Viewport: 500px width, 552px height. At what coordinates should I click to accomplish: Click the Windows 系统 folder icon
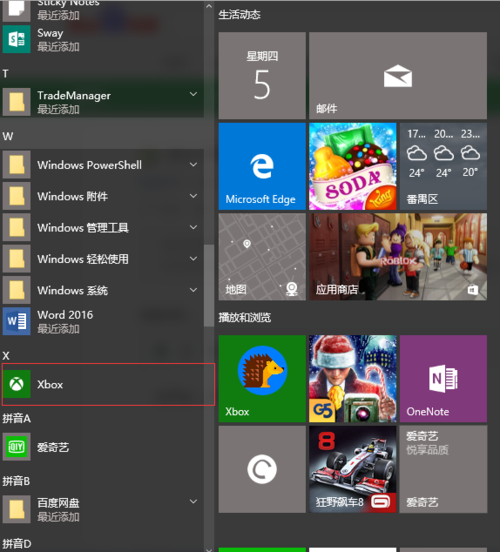(x=17, y=290)
